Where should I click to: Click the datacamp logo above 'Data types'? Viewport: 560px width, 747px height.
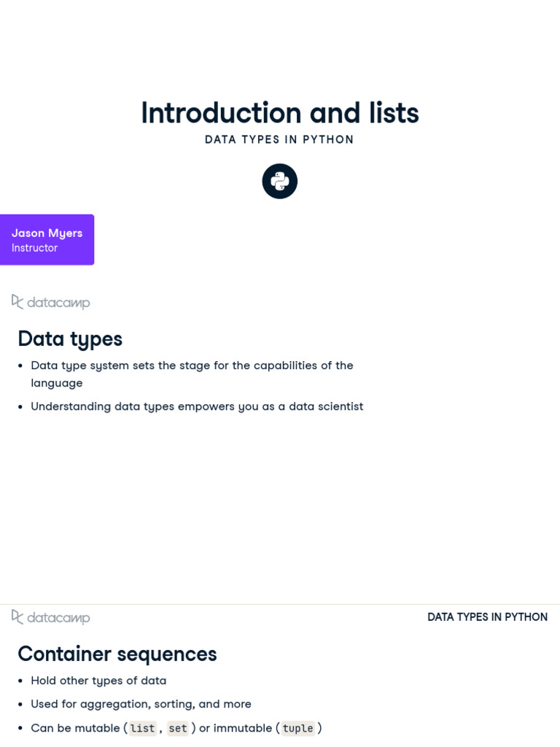point(51,302)
